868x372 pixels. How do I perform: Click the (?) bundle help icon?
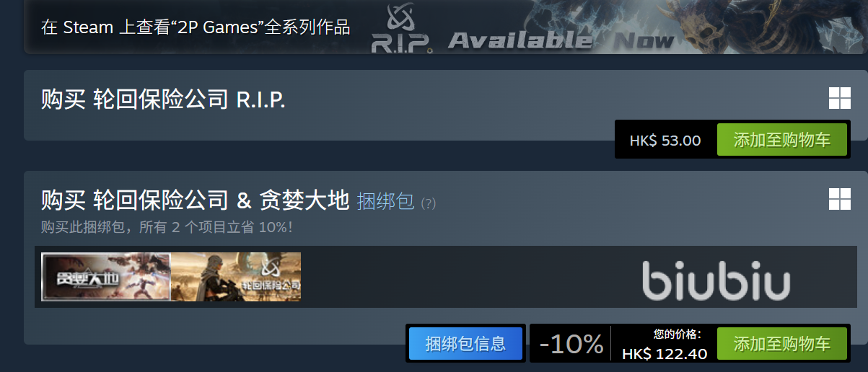click(429, 203)
